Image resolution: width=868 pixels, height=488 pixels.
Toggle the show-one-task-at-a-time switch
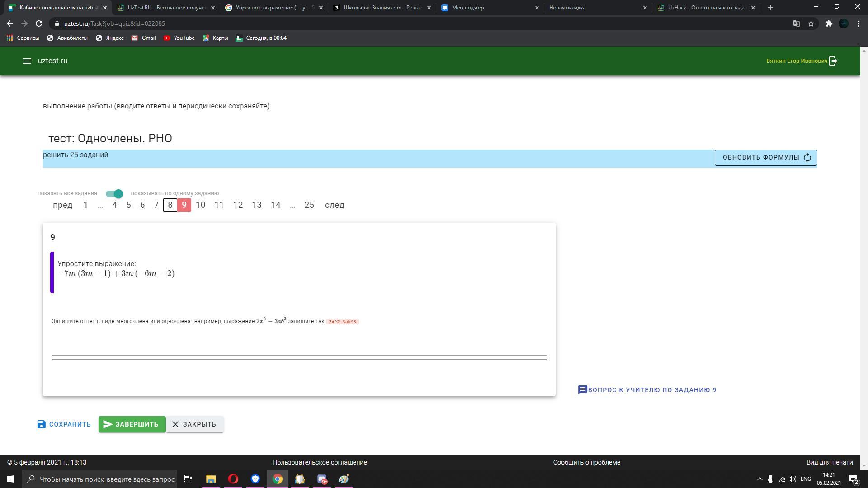point(114,193)
